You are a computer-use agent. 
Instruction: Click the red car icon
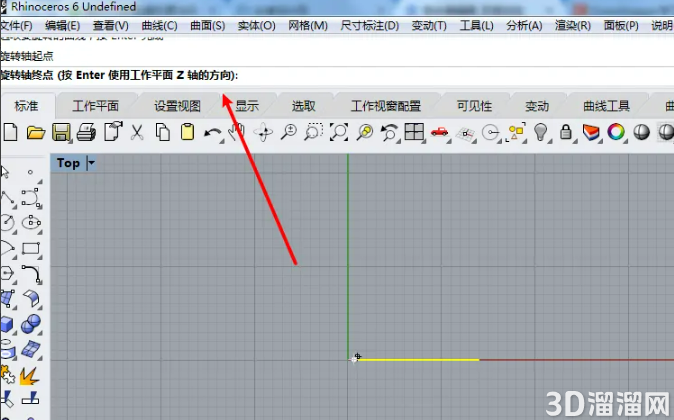point(439,132)
